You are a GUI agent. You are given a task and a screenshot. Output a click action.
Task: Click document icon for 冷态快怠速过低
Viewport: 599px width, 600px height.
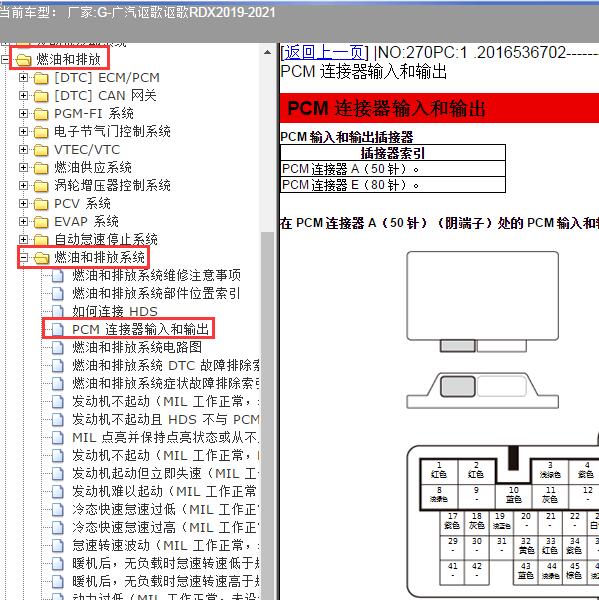pos(58,510)
